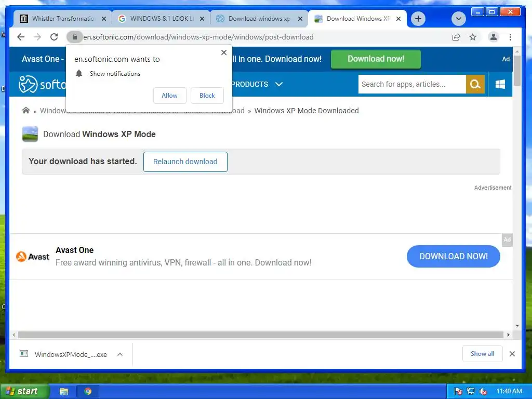Click the Windows XP Mode Downloaded breadcrumb
This screenshot has height=399, width=532.
pos(307,111)
